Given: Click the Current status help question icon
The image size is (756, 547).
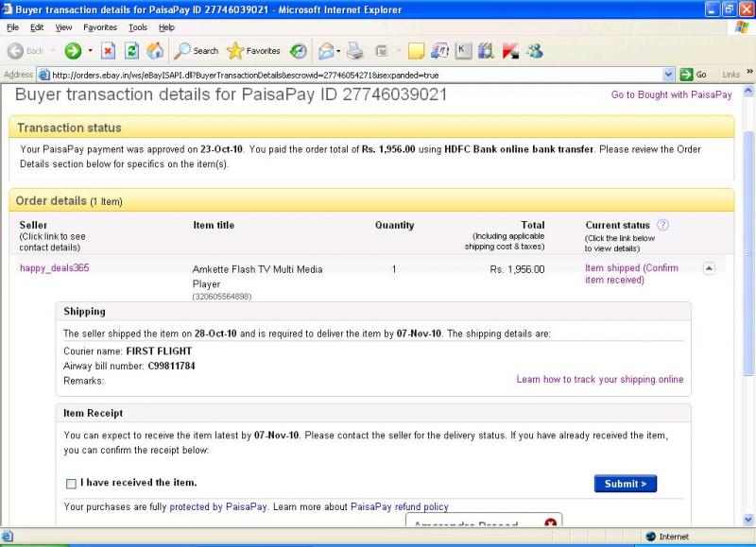Looking at the screenshot, I should point(663,225).
